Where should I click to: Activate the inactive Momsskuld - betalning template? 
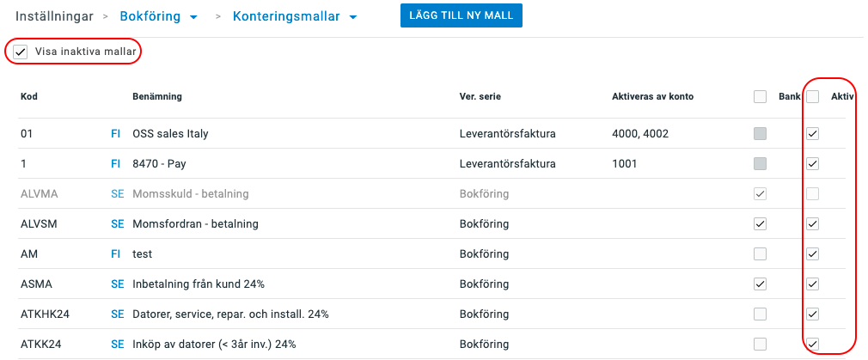(813, 194)
